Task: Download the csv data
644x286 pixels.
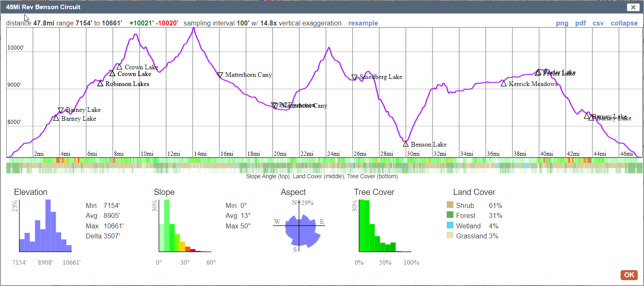Action: [x=598, y=23]
